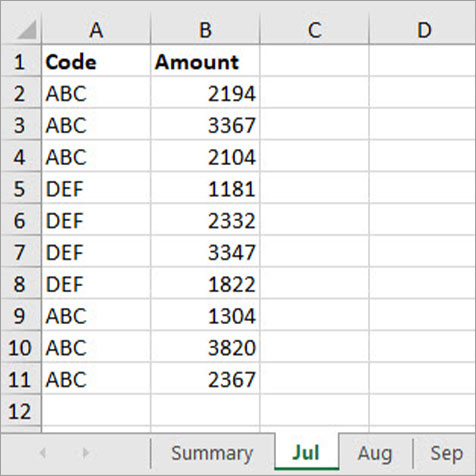Select cell containing 1304
The width and height of the screenshot is (476, 476).
click(205, 315)
